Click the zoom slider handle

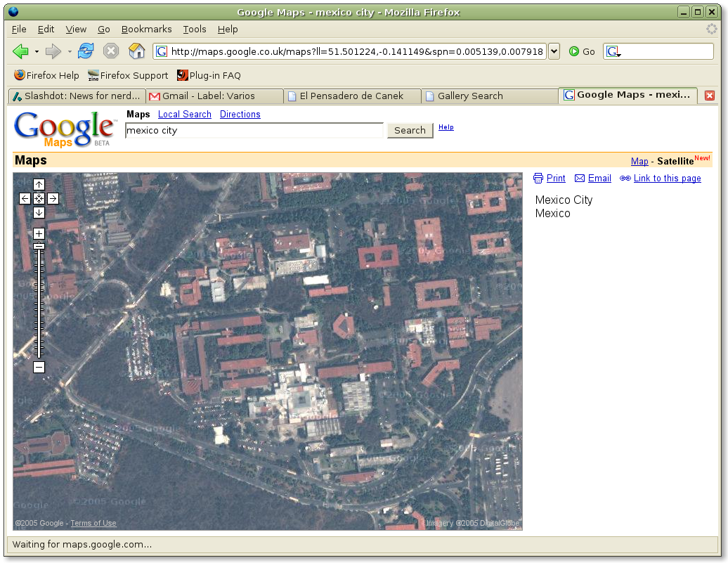coord(39,246)
